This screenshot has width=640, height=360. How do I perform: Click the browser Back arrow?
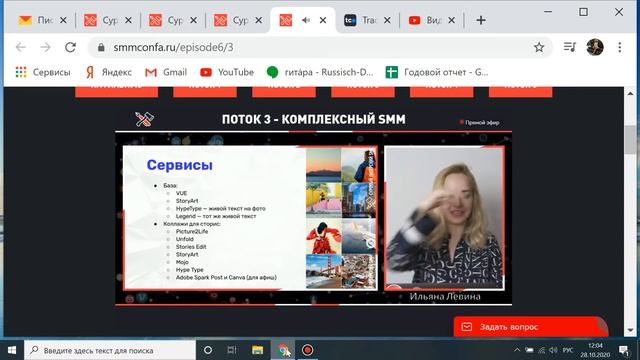pos(21,47)
